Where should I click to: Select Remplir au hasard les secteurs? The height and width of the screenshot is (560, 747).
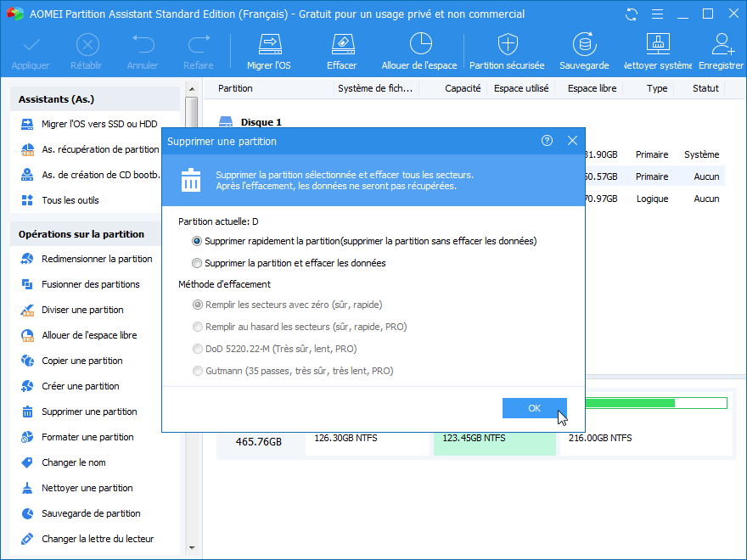click(x=300, y=327)
